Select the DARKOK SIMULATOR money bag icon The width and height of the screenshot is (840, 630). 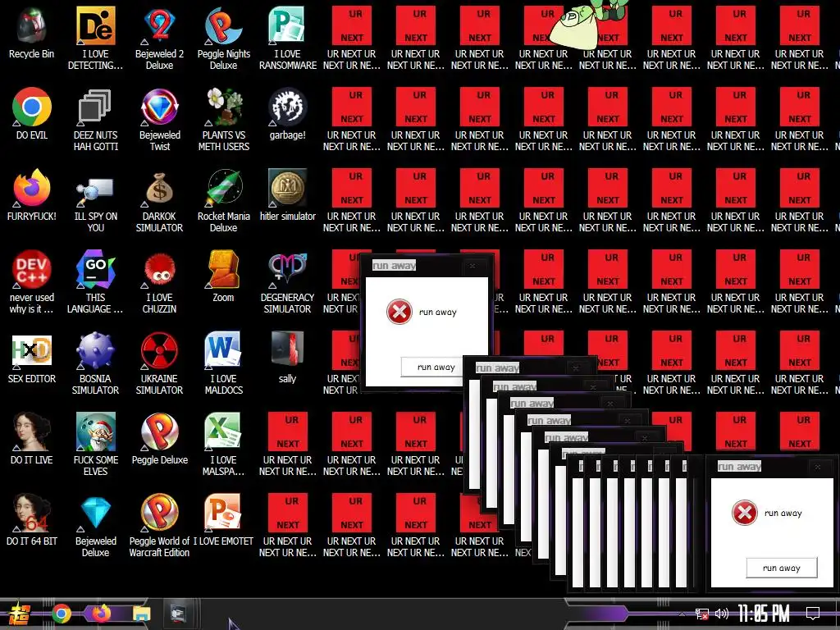[x=160, y=188]
